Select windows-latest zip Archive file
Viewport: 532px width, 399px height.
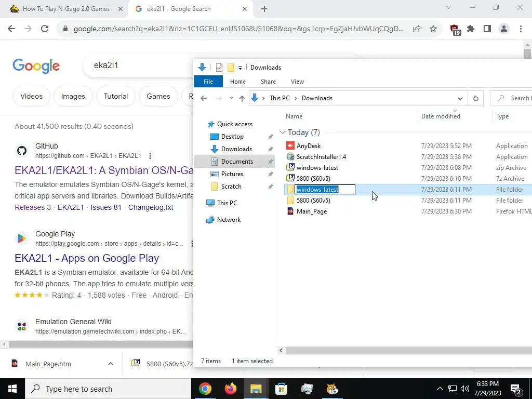(x=317, y=168)
